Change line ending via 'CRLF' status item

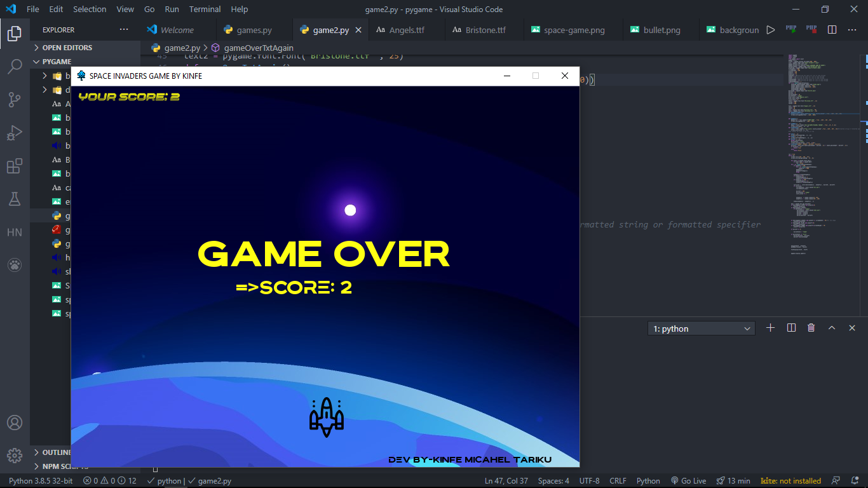[618, 481]
